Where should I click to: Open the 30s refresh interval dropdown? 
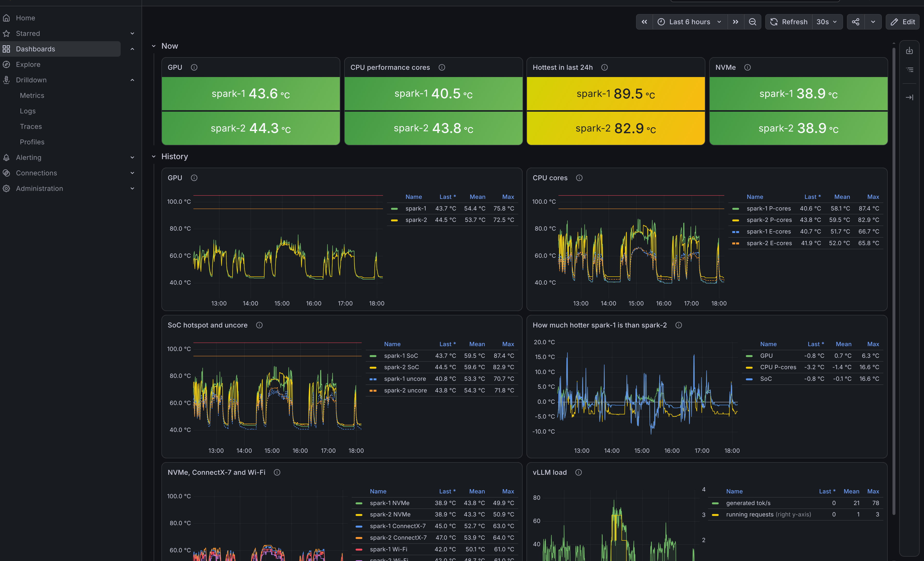[x=827, y=22]
